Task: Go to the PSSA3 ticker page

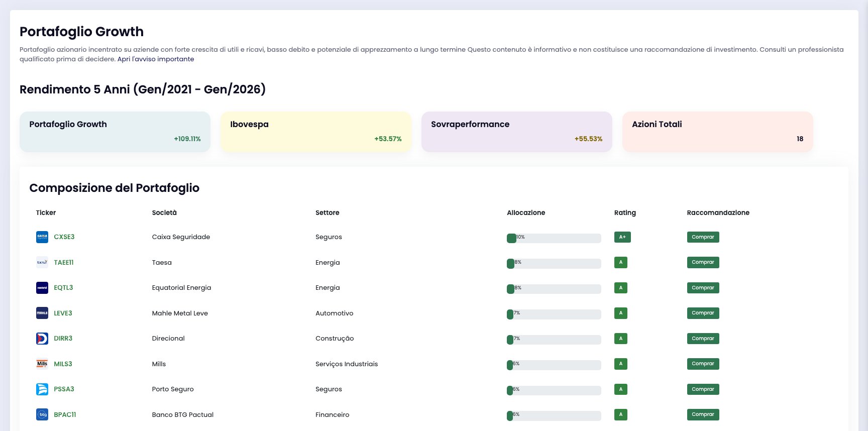Action: [64, 389]
